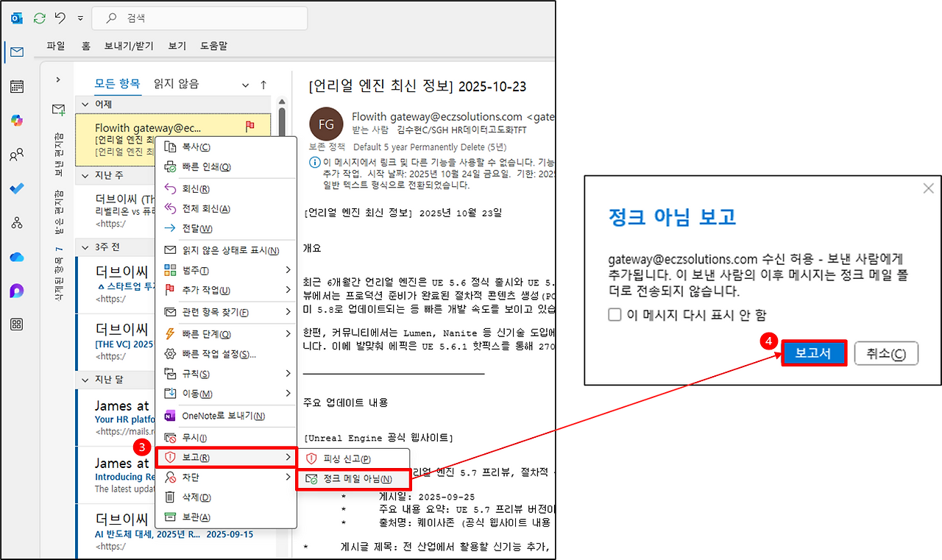Open the 도움말 ribbon tab
Image resolution: width=942 pixels, height=560 pixels.
coord(213,46)
